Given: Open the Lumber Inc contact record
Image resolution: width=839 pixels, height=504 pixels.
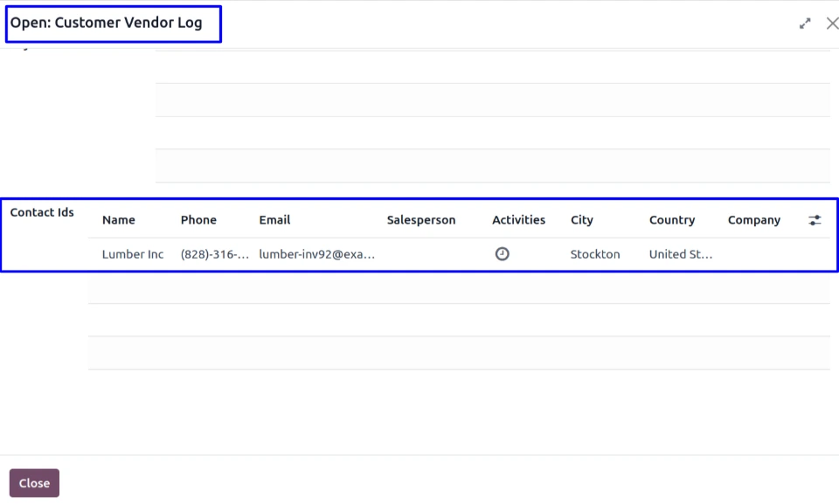Looking at the screenshot, I should click(133, 254).
